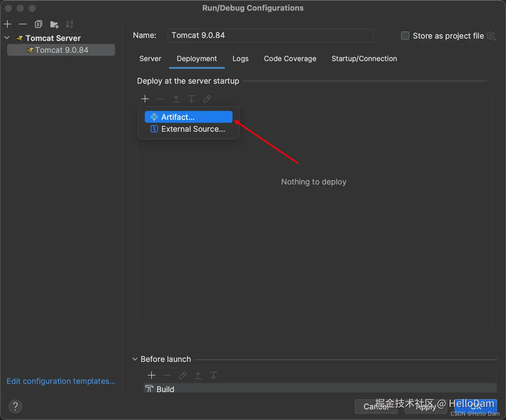Add deployment item with plus icon
Viewport: 506px width, 420px height.
(x=145, y=99)
